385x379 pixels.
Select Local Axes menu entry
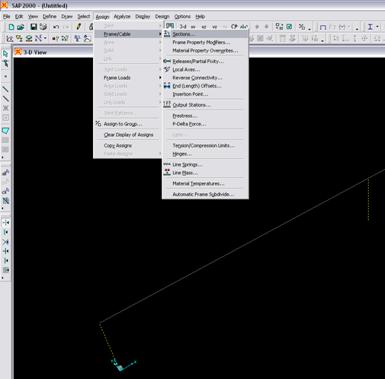pos(205,70)
